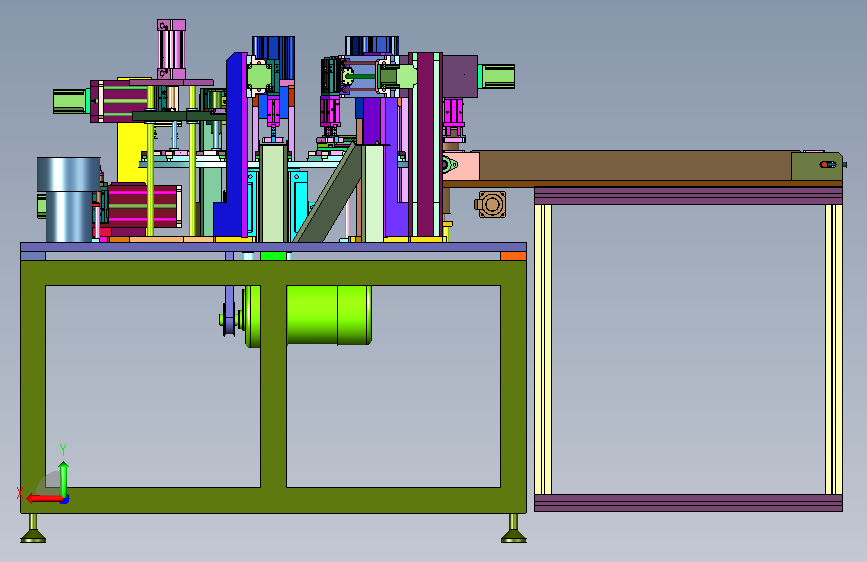Select the left leveling foot of frame
Image resolution: width=867 pixels, height=562 pixels.
pos(33,529)
